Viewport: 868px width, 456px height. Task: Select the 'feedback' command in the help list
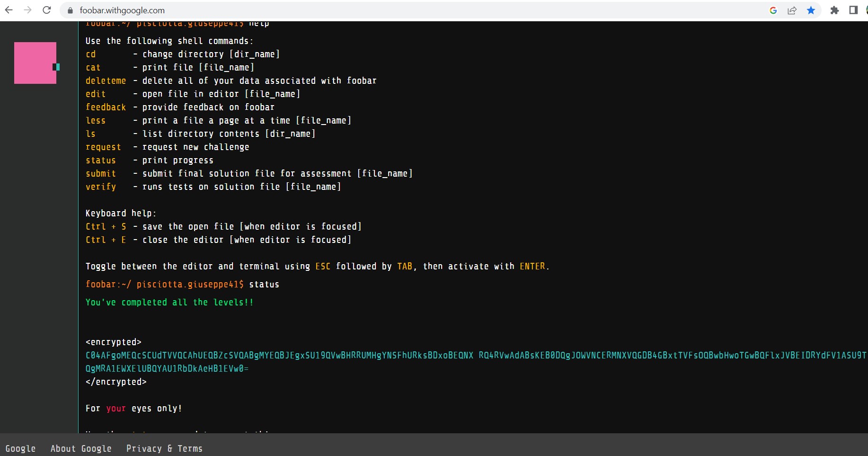click(x=106, y=107)
